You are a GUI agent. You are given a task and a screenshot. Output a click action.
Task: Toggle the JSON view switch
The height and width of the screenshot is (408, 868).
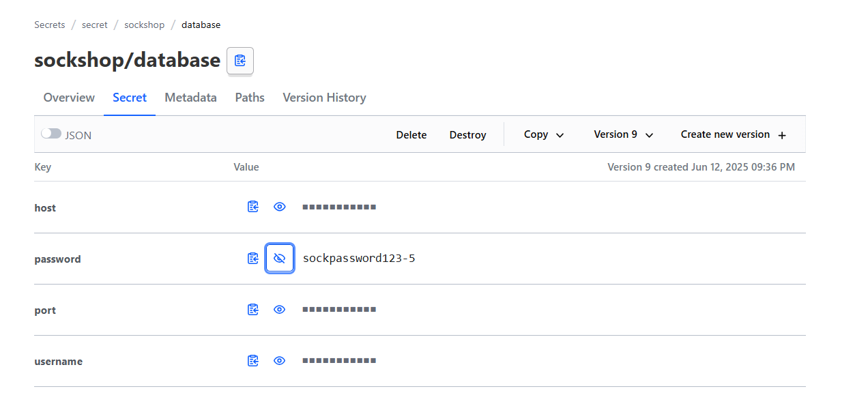51,134
